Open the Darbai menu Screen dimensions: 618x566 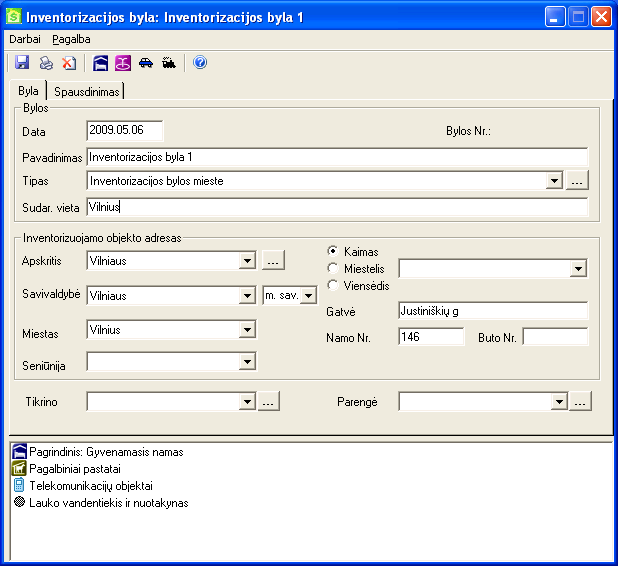pos(25,39)
